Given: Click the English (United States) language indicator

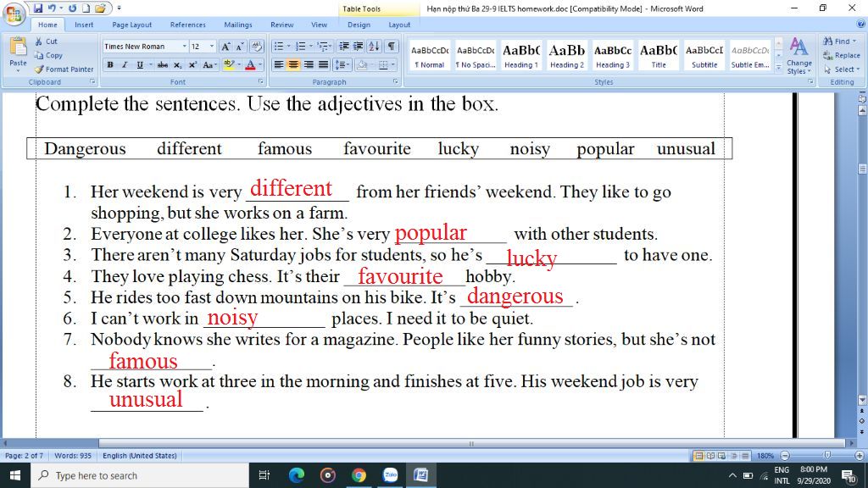Looking at the screenshot, I should [140, 456].
